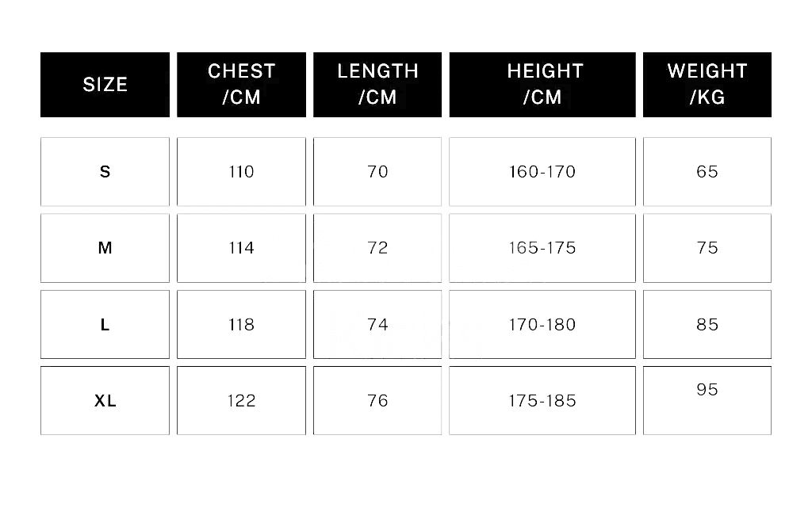
Task: Select weight value 85 cell
Action: click(x=707, y=325)
